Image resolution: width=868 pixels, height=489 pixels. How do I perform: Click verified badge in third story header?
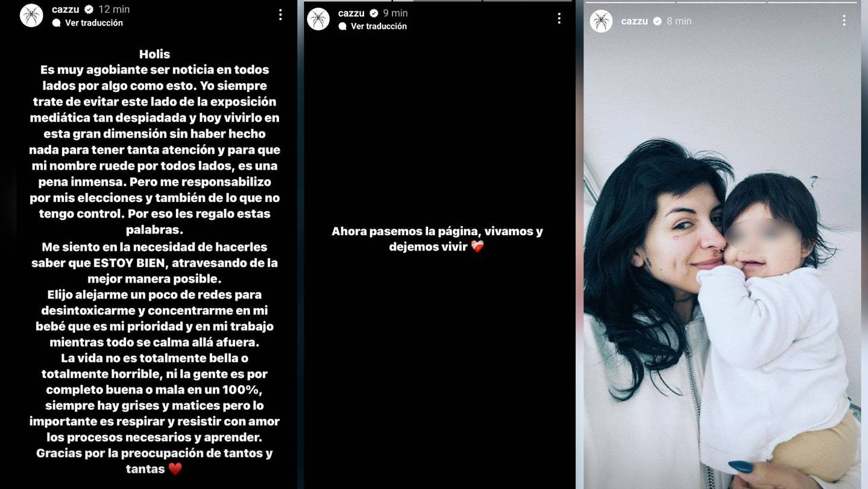pyautogui.click(x=657, y=21)
